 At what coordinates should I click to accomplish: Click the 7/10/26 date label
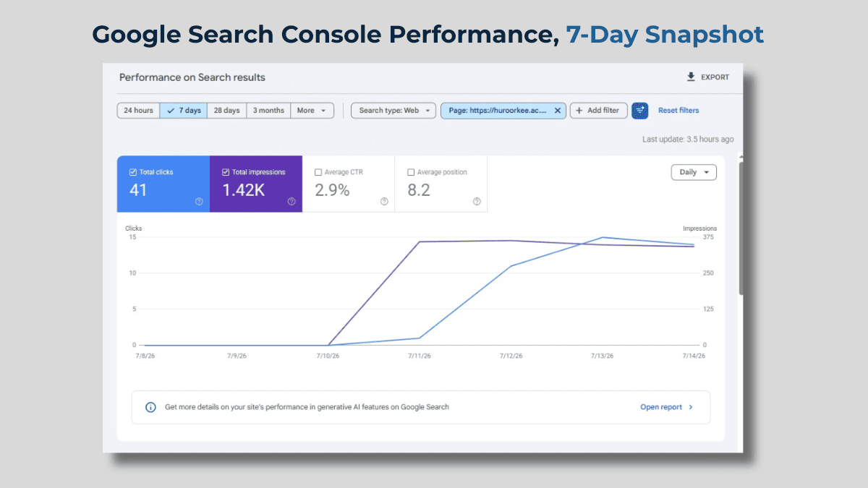pyautogui.click(x=328, y=356)
